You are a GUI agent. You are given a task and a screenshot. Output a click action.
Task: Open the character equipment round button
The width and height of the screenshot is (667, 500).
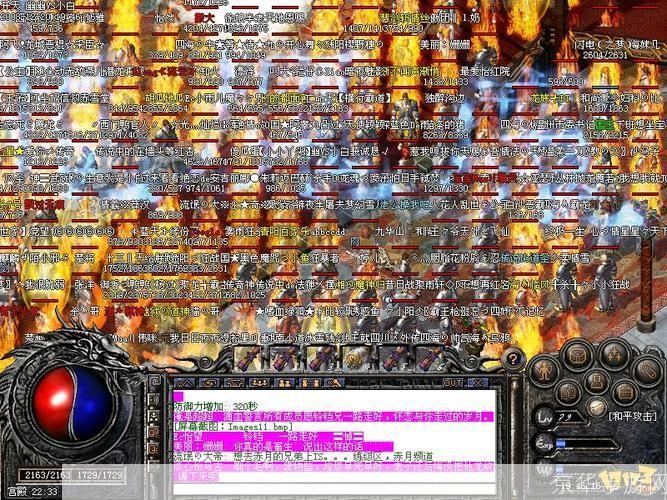[544, 372]
